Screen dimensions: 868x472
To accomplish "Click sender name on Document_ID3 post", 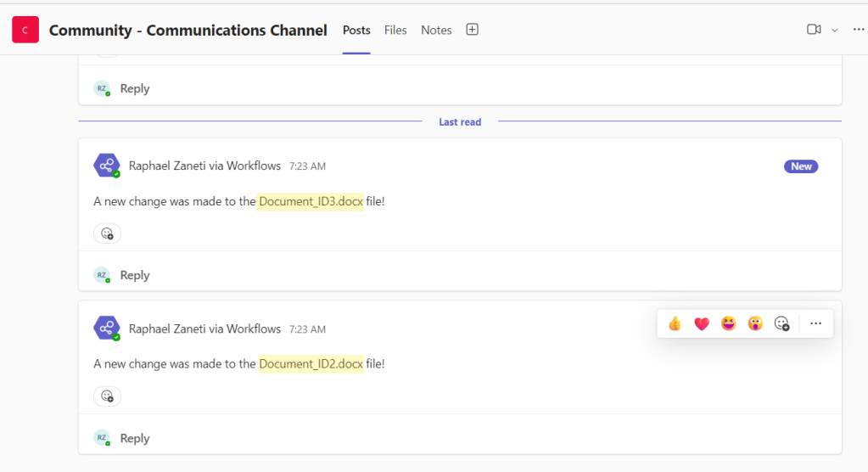I will coord(204,166).
